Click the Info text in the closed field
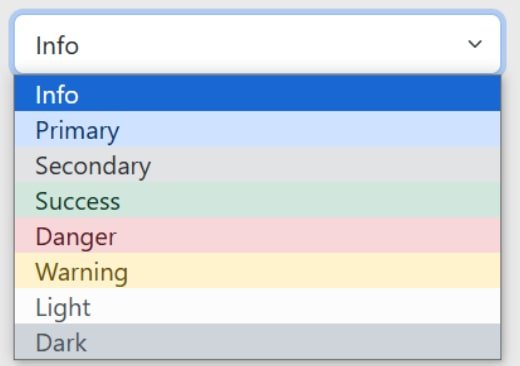 57,45
